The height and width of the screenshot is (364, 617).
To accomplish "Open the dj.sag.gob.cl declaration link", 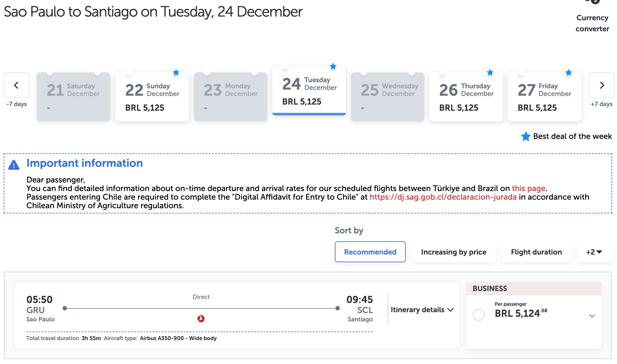I will click(x=443, y=197).
